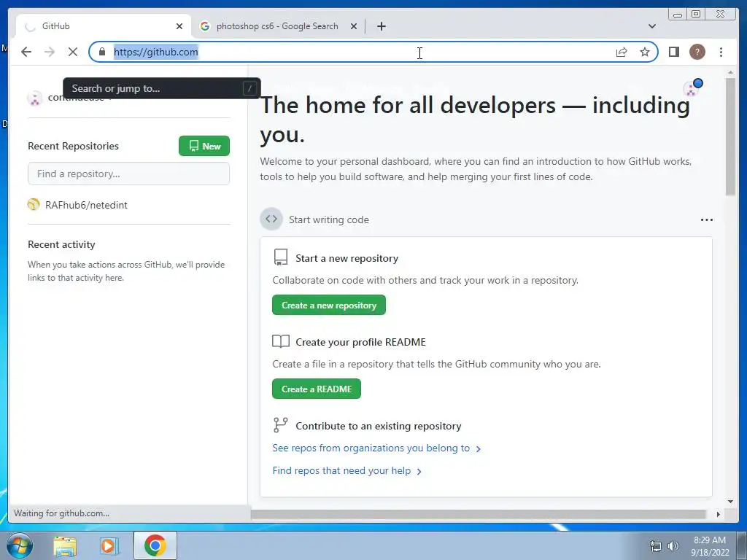The height and width of the screenshot is (560, 747).
Task: Click the network icon in the system tray
Action: point(656,546)
